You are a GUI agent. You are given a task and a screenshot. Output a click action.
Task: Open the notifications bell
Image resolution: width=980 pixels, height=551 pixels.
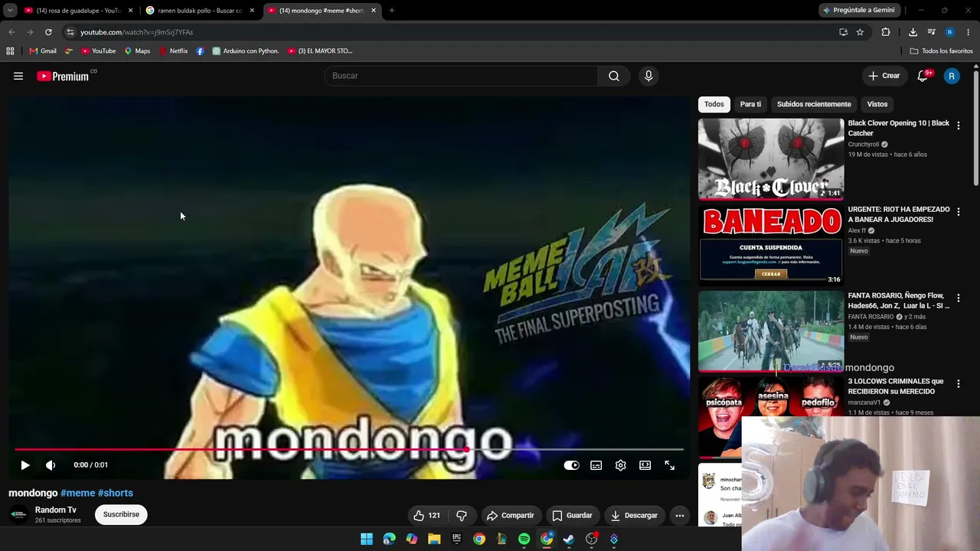coord(923,76)
